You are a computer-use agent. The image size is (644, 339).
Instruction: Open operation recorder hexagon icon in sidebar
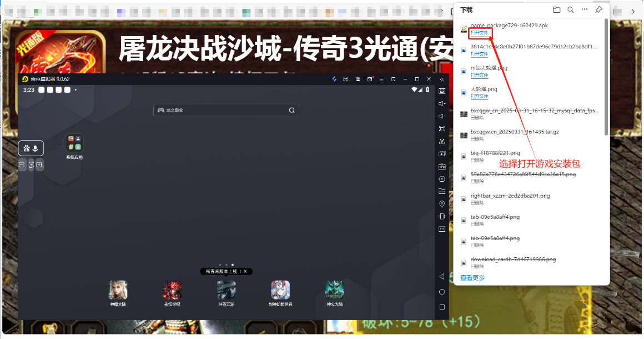click(x=442, y=179)
